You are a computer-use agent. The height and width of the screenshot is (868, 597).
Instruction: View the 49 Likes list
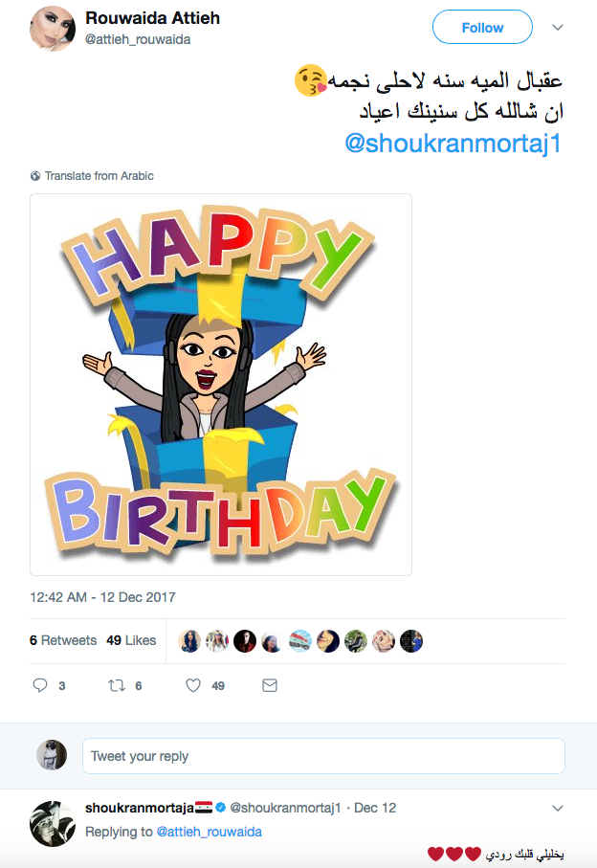(x=131, y=640)
